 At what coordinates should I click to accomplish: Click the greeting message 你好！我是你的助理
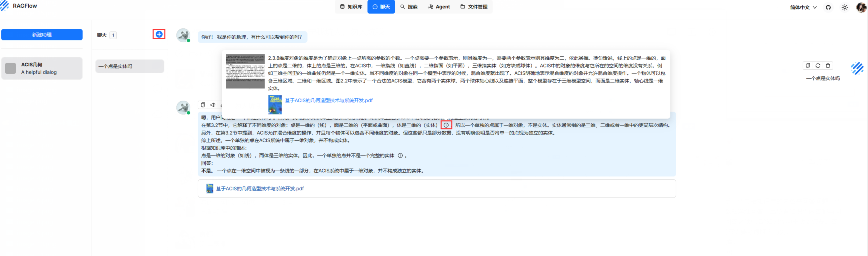(252, 37)
